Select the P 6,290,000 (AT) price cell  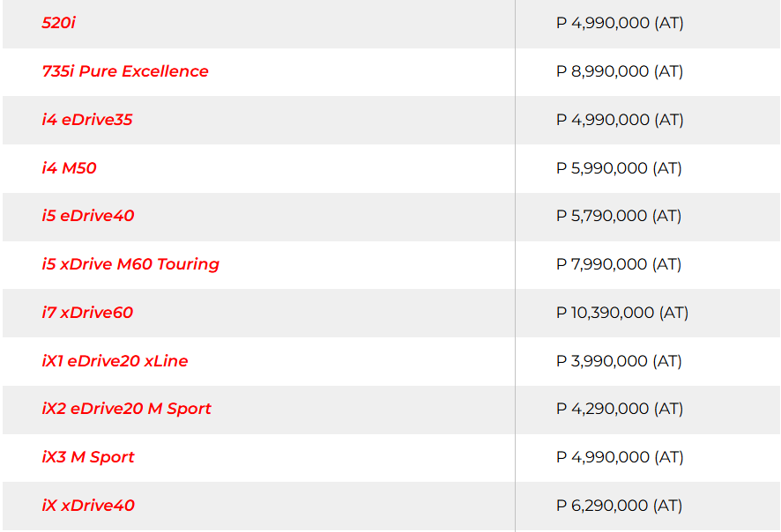pyautogui.click(x=619, y=506)
